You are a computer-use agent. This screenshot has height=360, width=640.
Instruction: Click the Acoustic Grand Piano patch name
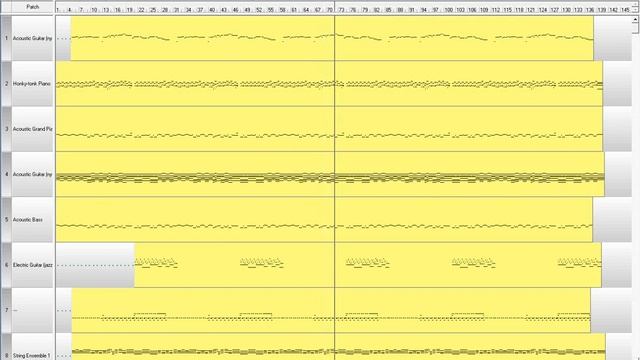(x=33, y=129)
